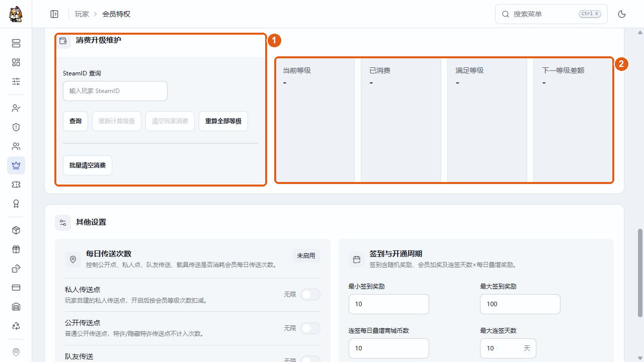The width and height of the screenshot is (644, 362).
Task: Open the sliders settings icon in the sidebar
Action: pos(16,81)
